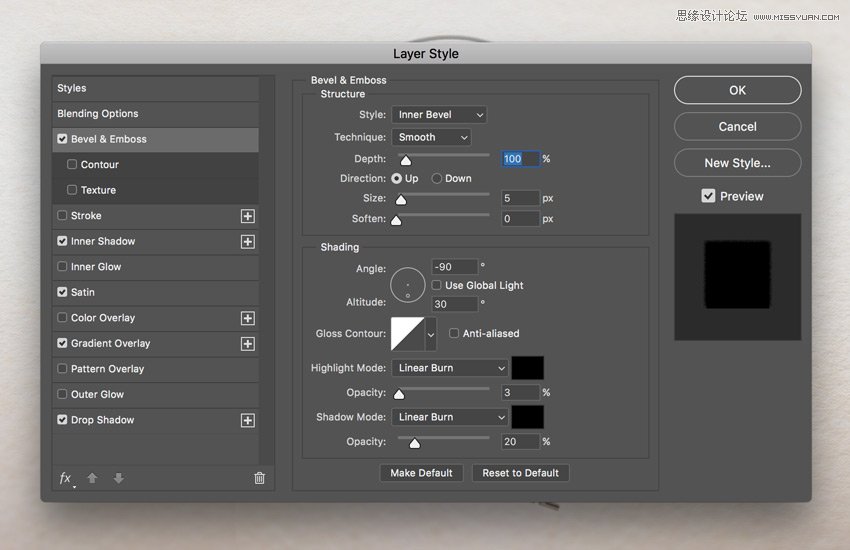This screenshot has height=550, width=850.
Task: Add another Inner Shadow with plus icon
Action: (248, 242)
